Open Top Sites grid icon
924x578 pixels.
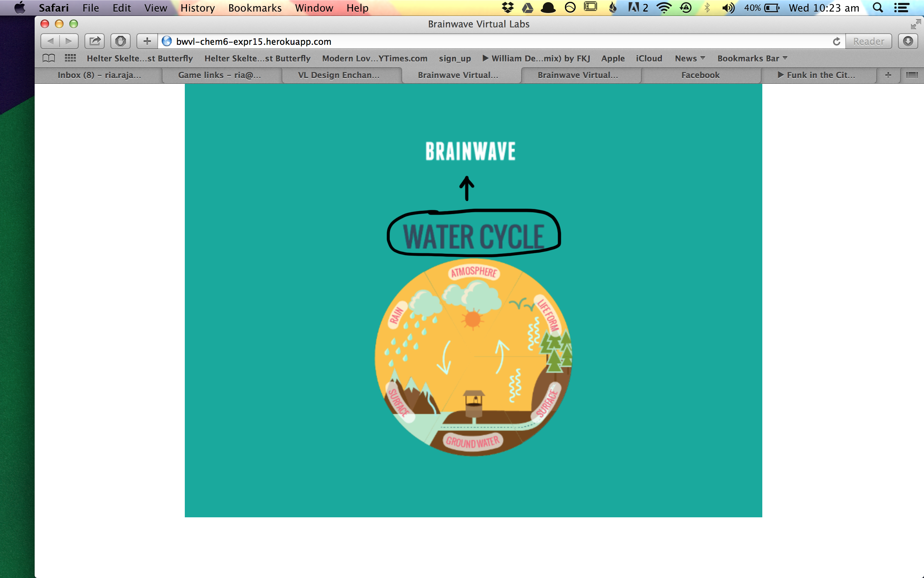[70, 59]
